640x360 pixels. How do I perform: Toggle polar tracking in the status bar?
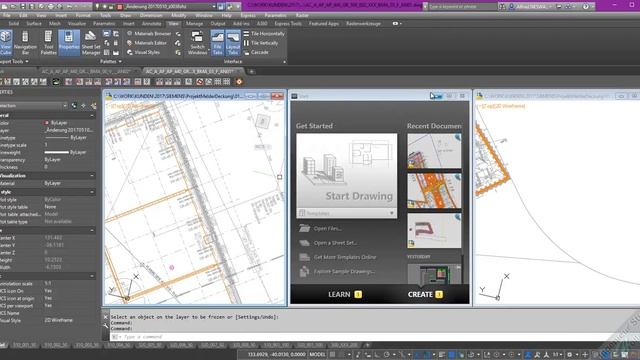[387, 354]
